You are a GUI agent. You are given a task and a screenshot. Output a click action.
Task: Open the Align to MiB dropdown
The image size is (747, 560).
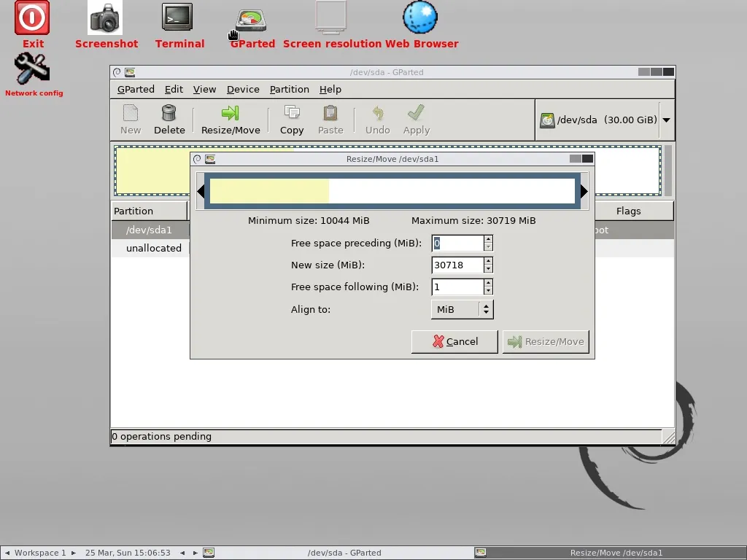(x=462, y=309)
